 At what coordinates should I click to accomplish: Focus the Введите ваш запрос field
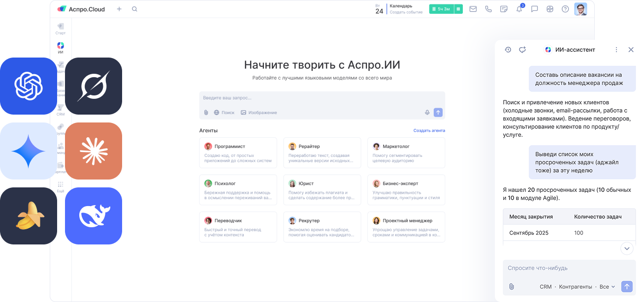pos(322,98)
